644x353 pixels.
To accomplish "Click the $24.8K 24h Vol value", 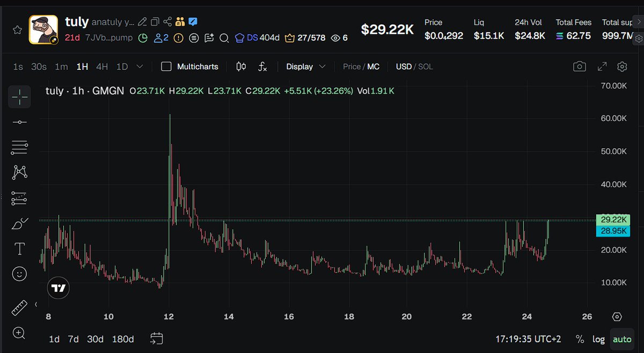I will pos(530,35).
